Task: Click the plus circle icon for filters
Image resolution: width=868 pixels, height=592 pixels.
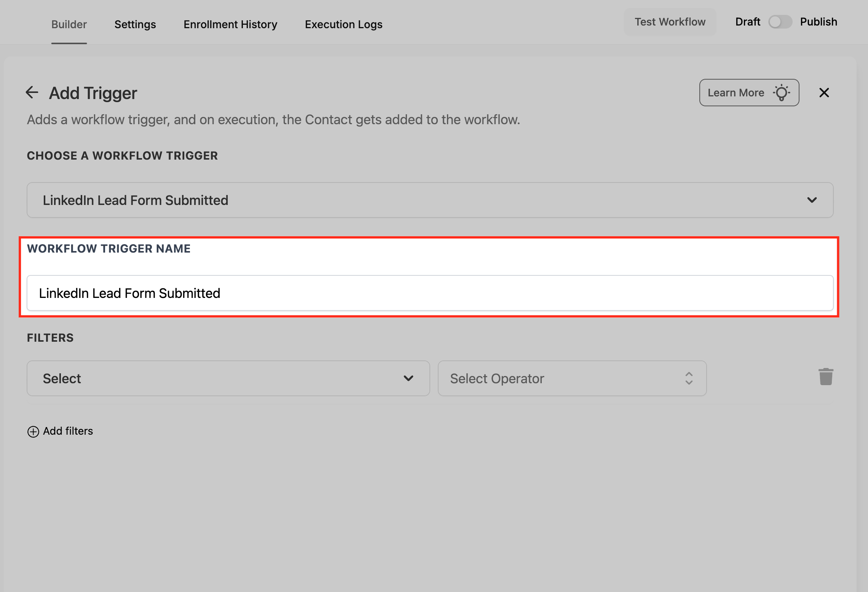Action: [x=33, y=431]
